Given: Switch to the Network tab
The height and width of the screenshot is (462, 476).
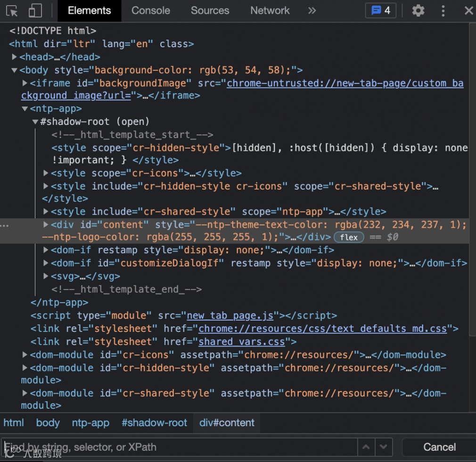Looking at the screenshot, I should 270,11.
